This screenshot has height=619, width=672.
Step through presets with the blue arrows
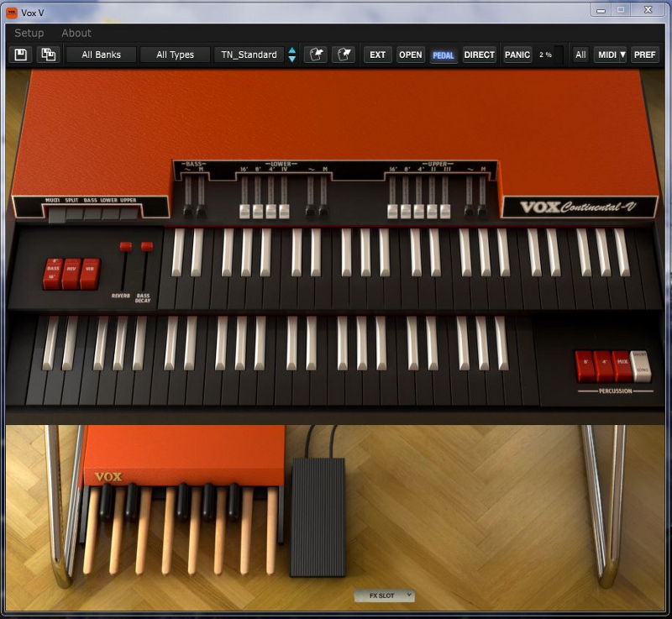coord(291,55)
